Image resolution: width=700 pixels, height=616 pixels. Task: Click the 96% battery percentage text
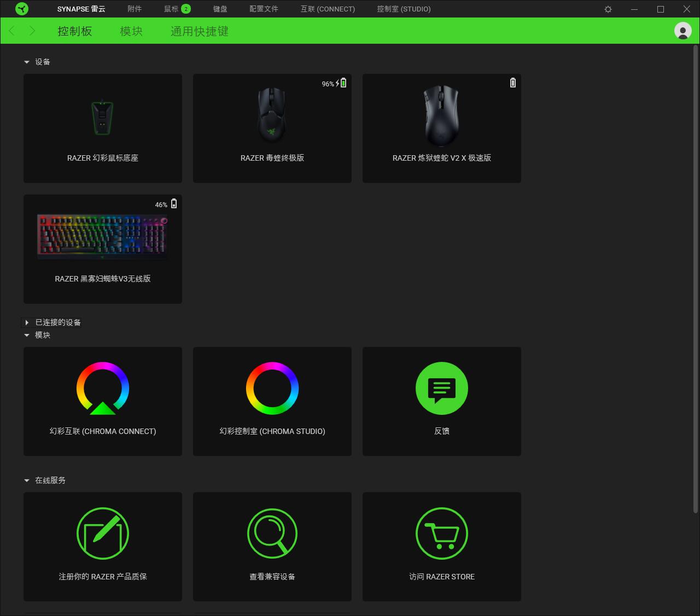point(328,84)
